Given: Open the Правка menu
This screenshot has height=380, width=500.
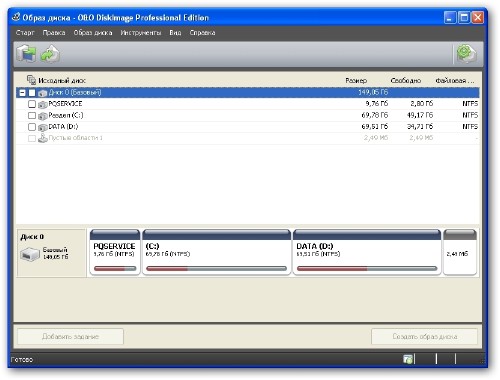Looking at the screenshot, I should (54, 33).
